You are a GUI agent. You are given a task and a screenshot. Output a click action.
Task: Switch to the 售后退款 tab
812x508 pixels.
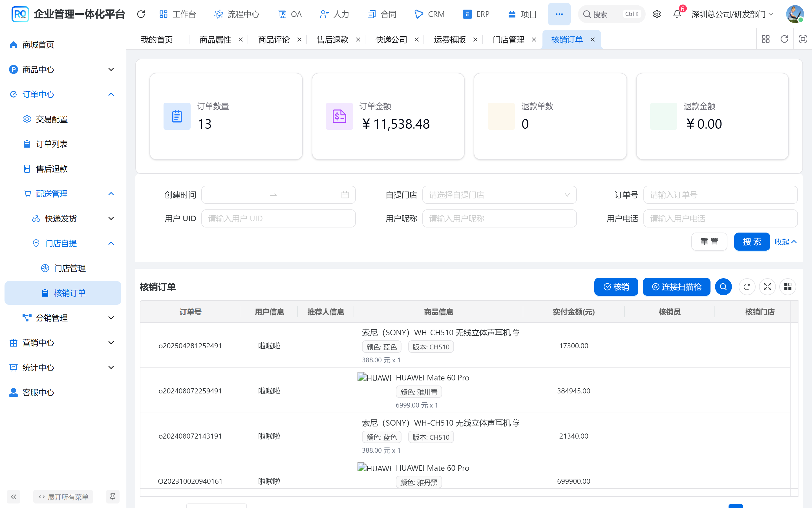(x=332, y=40)
